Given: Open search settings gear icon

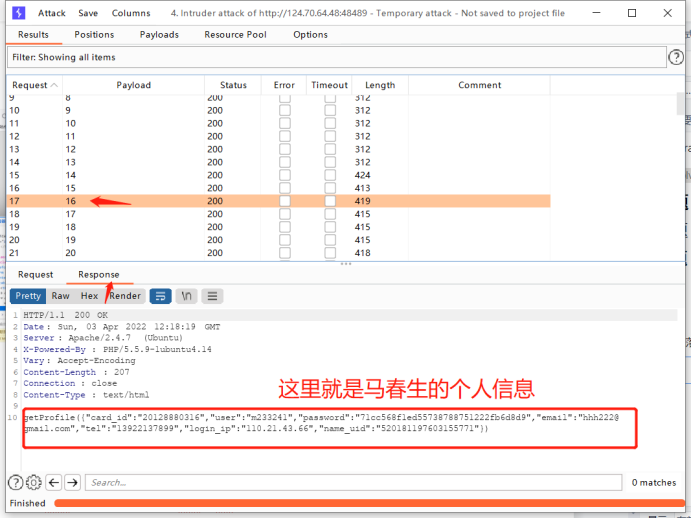Looking at the screenshot, I should (x=34, y=482).
